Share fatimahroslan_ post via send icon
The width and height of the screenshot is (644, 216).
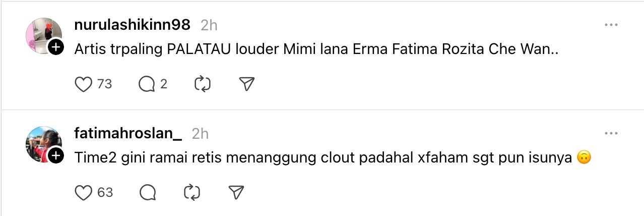236,192
